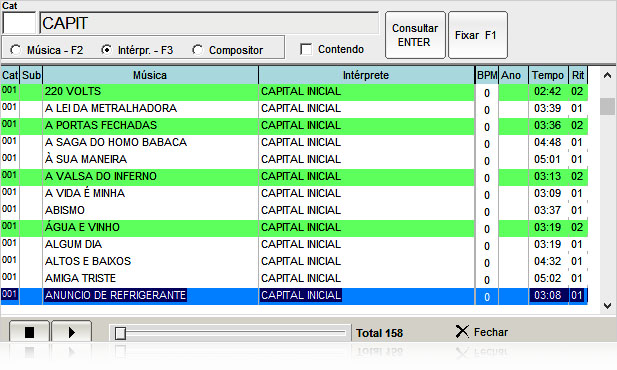This screenshot has width=617, height=370.
Task: Click the Intérprete cell of ABISMO
Action: click(x=366, y=210)
